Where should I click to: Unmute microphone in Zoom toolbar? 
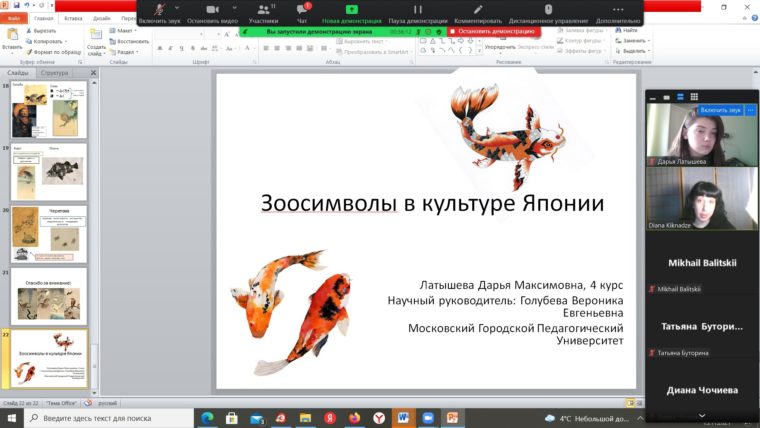159,13
